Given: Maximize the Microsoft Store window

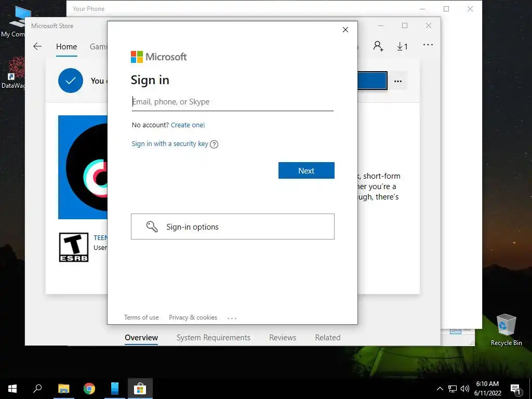Looking at the screenshot, I should tap(404, 25).
